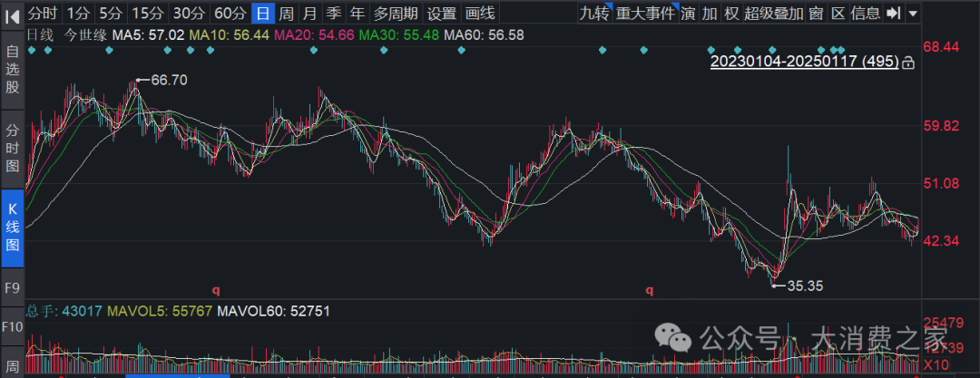
Task: Toggle the 九转 indicator
Action: 594,13
